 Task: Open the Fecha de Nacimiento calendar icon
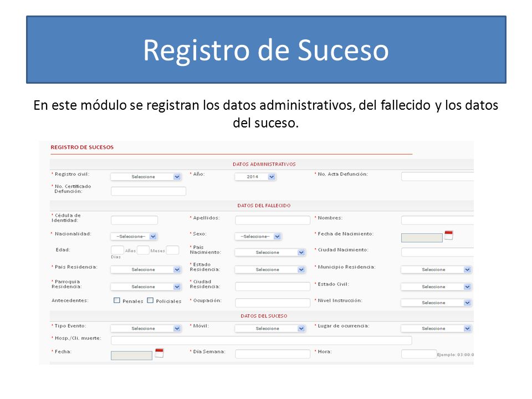point(449,235)
